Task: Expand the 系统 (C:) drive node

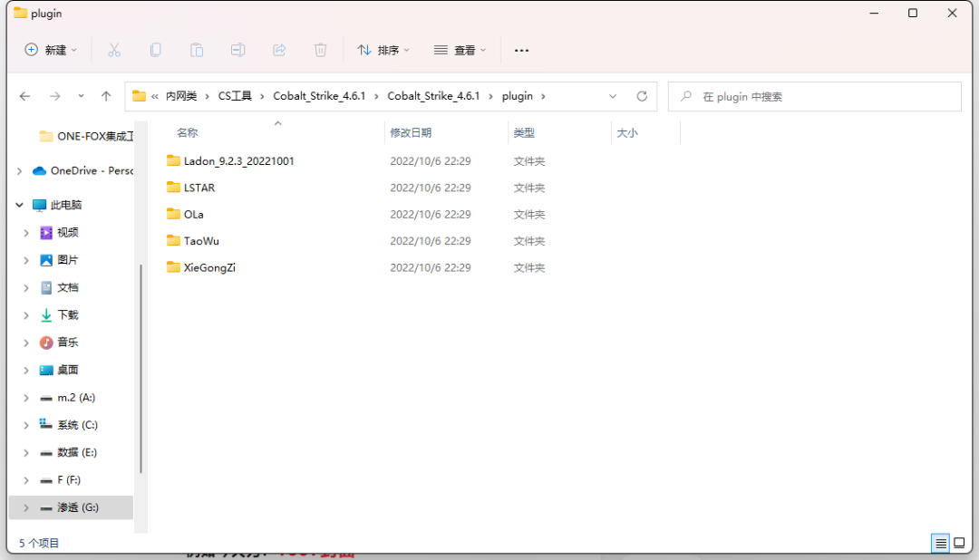Action: (26, 425)
